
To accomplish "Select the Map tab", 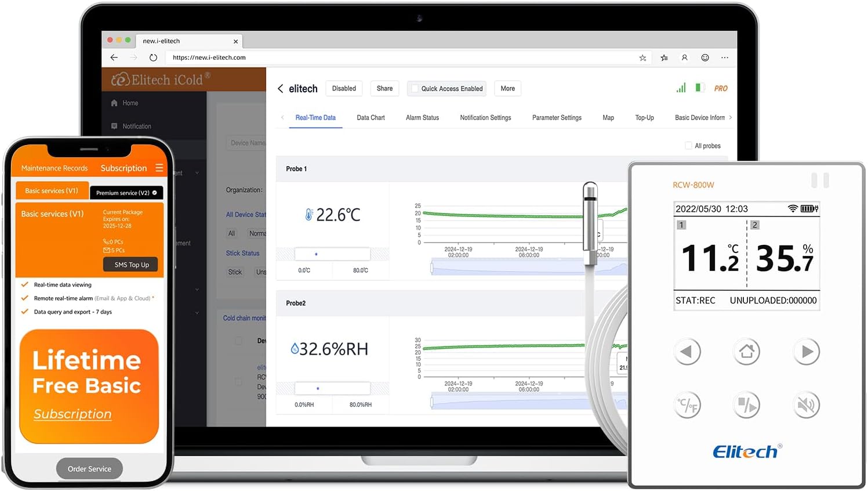I will 608,118.
